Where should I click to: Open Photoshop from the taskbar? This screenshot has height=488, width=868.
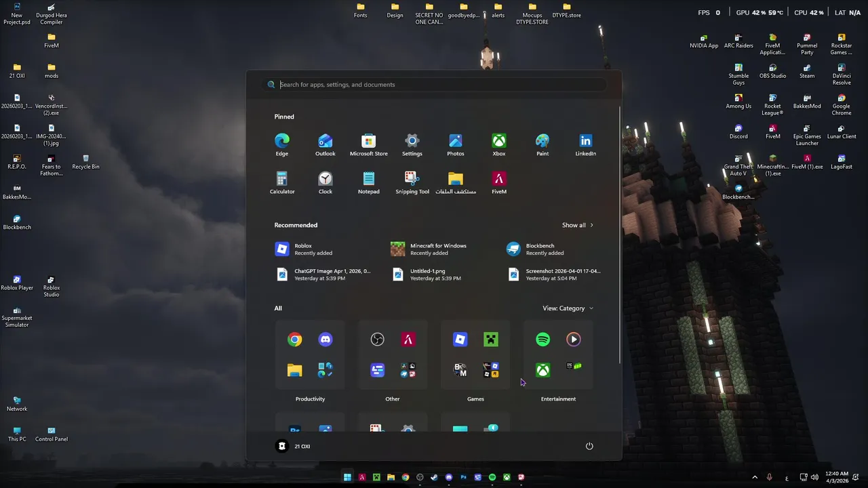(x=463, y=477)
